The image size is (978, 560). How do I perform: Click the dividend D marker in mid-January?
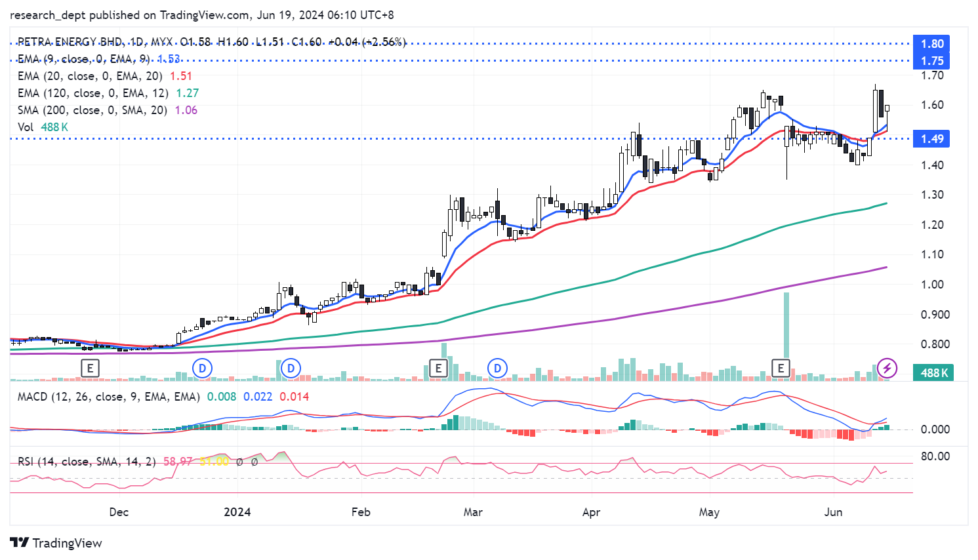tap(291, 368)
